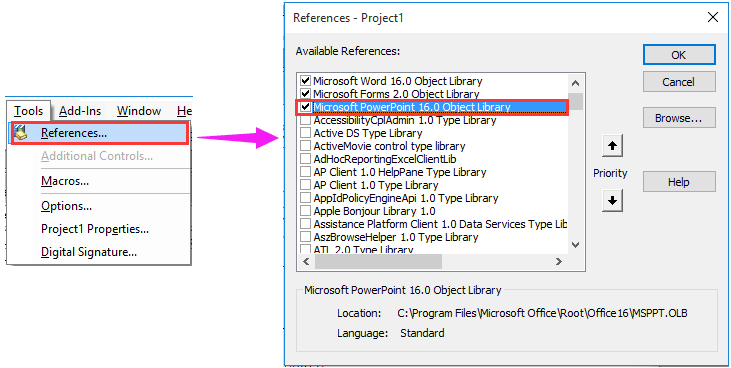Click the vertical scrollbar thumb
The image size is (731, 368).
pos(576,101)
